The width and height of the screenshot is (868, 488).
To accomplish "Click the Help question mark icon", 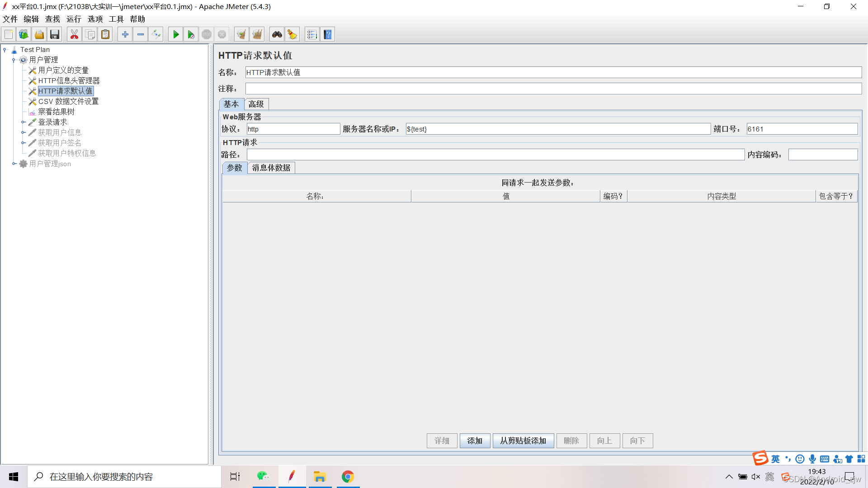I will 328,34.
